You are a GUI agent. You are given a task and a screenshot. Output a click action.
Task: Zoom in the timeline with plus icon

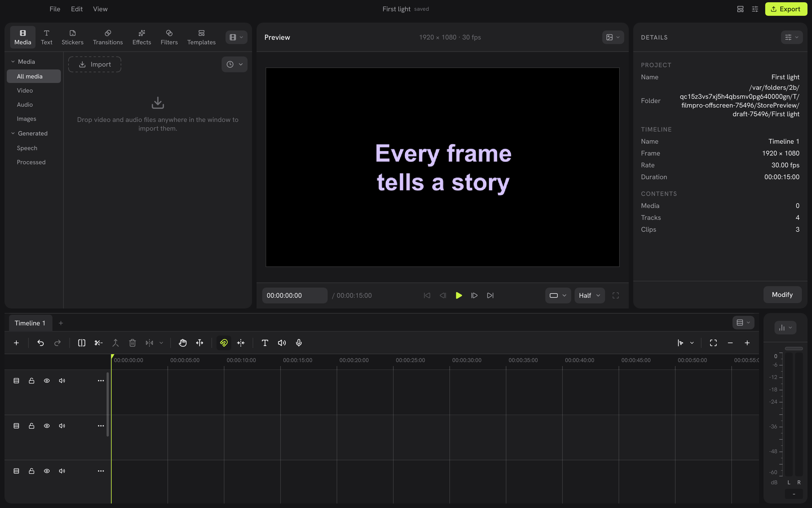pos(747,343)
